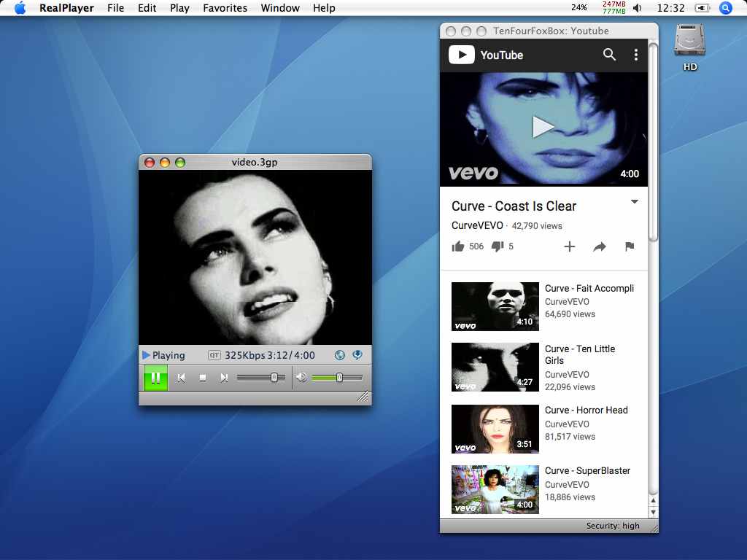Click the Curve - SuperBlaster title
This screenshot has height=560, width=747.
[587, 471]
